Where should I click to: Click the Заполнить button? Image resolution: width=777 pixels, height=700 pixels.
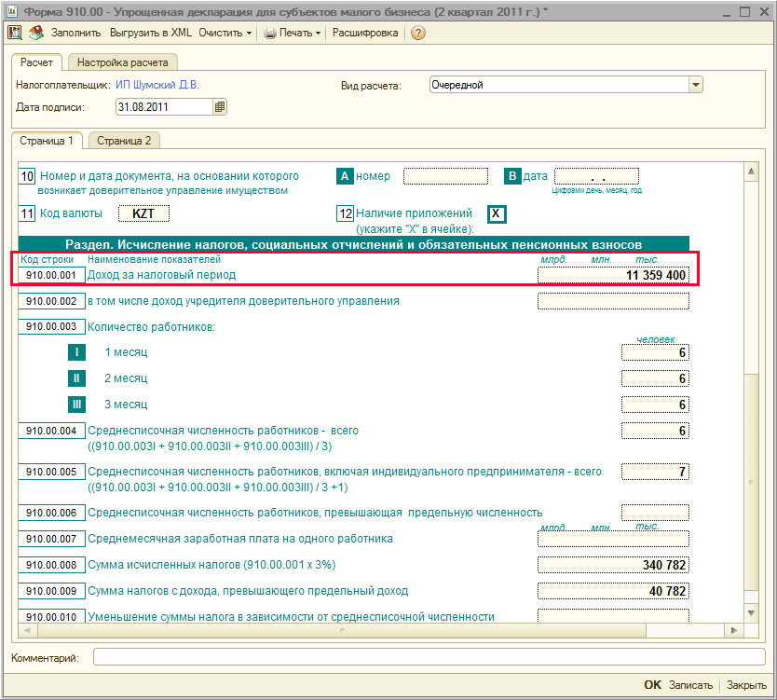pyautogui.click(x=75, y=33)
